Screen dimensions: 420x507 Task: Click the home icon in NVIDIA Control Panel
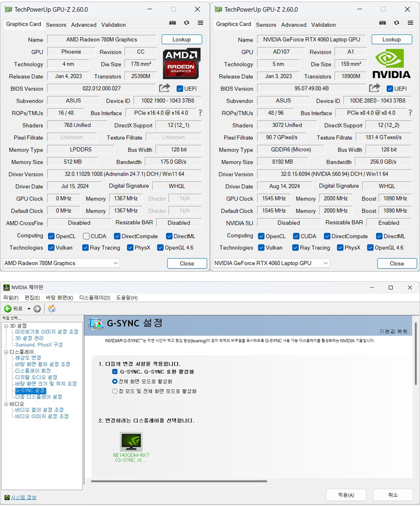(52, 309)
